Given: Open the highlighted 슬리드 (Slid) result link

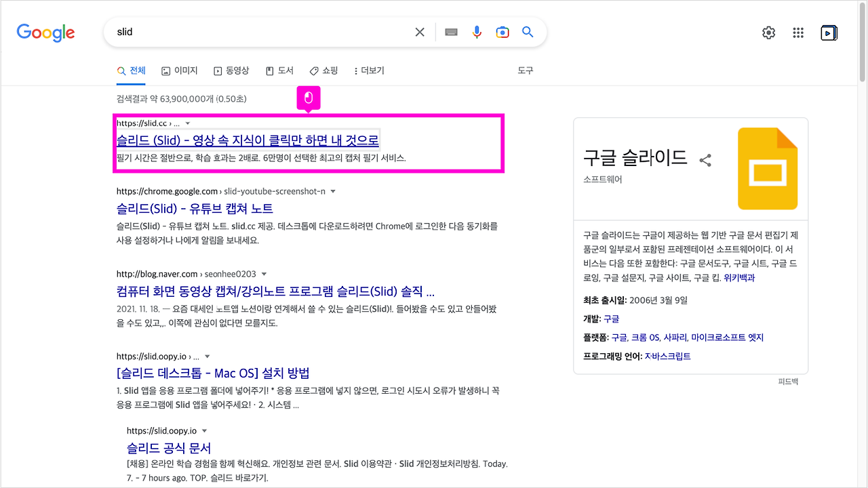Looking at the screenshot, I should coord(248,139).
